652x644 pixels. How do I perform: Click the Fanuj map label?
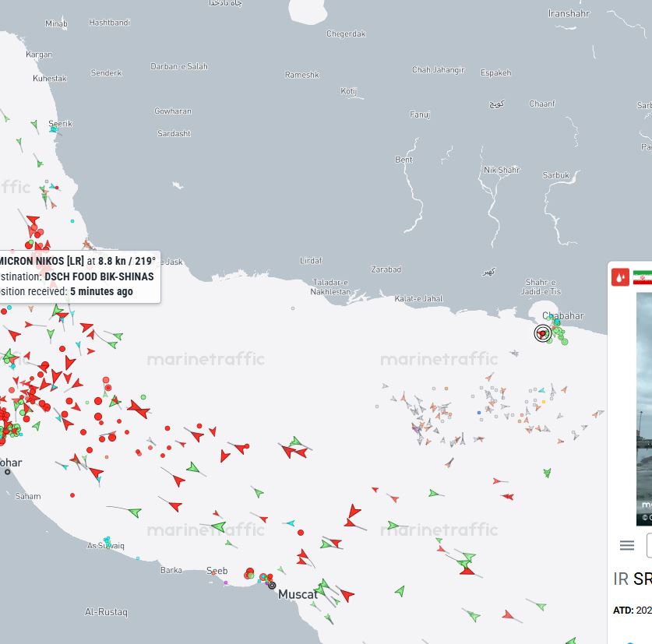[x=420, y=114]
